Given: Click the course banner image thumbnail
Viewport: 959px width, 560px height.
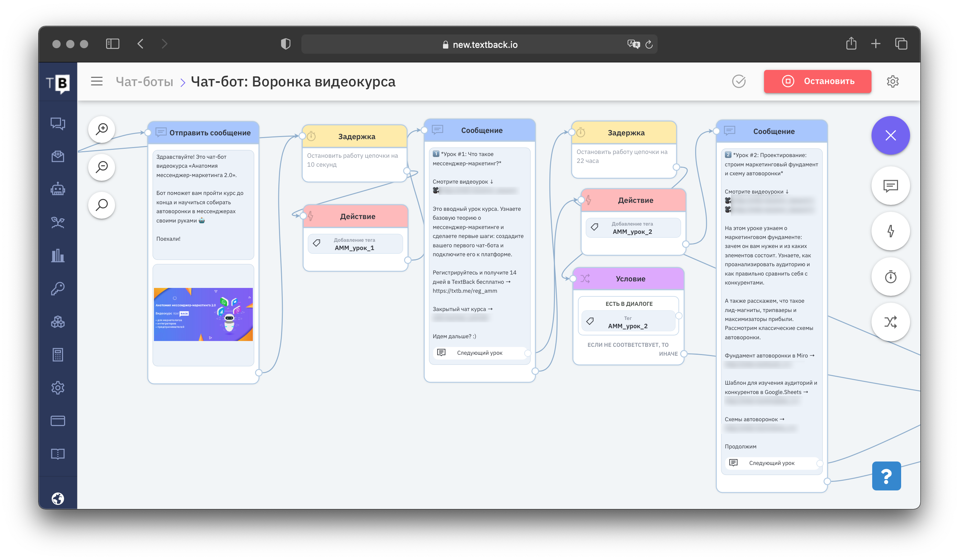Looking at the screenshot, I should tap(203, 314).
